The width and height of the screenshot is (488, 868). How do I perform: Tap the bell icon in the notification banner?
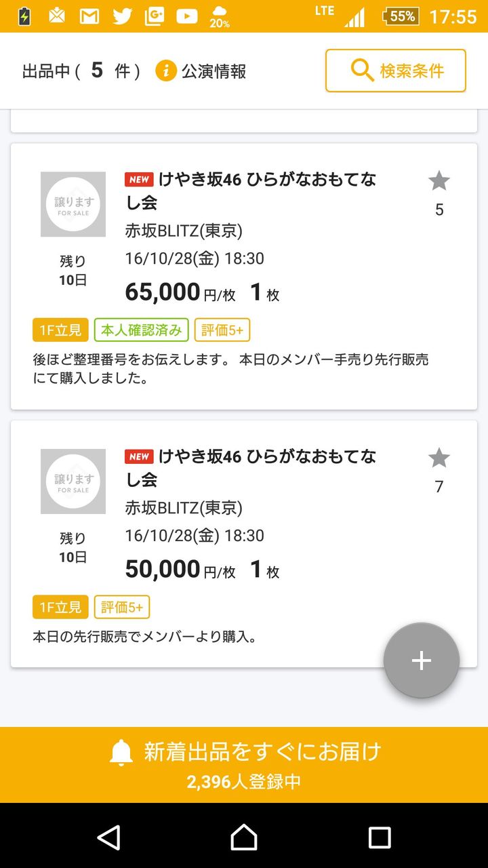click(122, 753)
